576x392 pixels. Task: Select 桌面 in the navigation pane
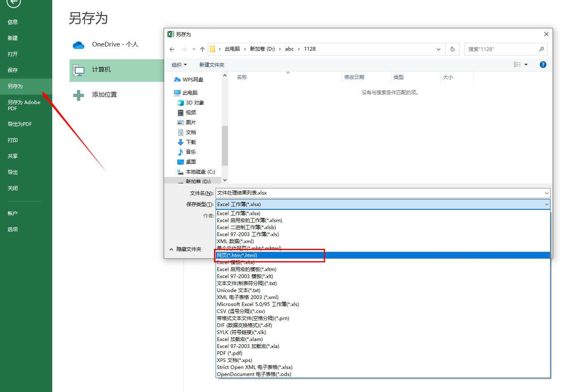click(190, 162)
